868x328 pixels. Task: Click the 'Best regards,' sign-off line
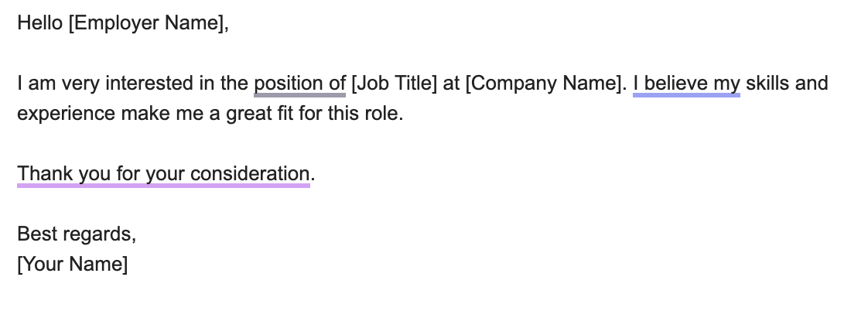[77, 234]
